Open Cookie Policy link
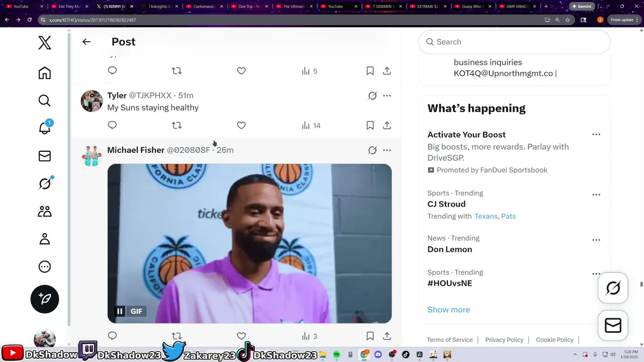The height and width of the screenshot is (362, 644). pos(554,340)
